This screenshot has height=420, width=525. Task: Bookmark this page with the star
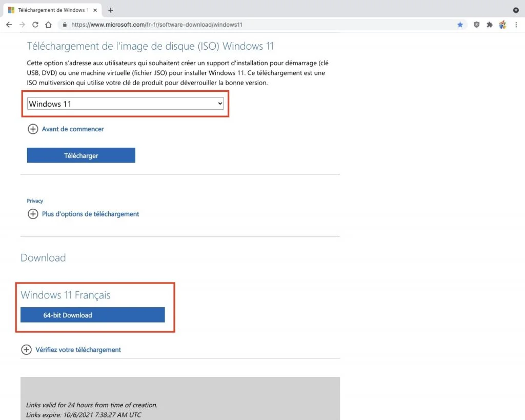point(460,25)
